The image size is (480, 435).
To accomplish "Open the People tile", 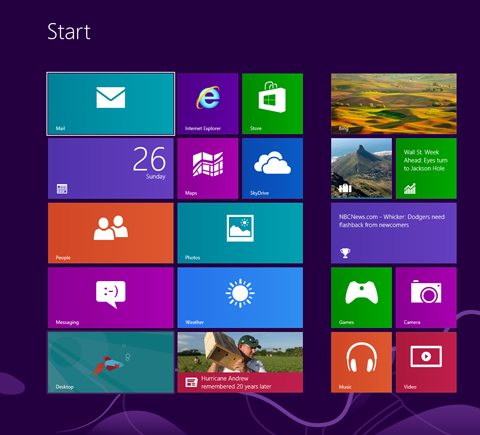I will (111, 233).
